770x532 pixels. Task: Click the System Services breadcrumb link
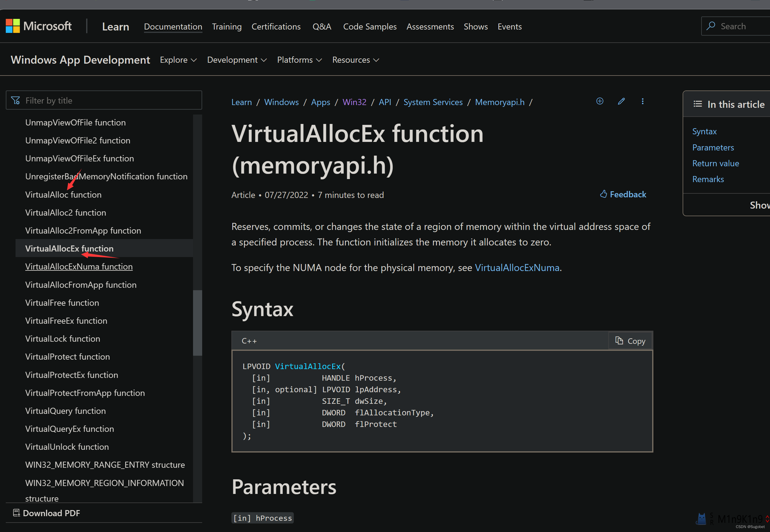click(x=433, y=102)
